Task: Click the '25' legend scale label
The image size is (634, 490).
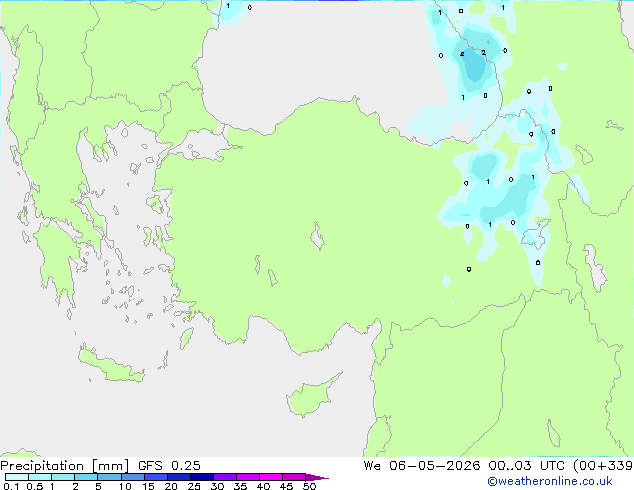Action: point(194,486)
